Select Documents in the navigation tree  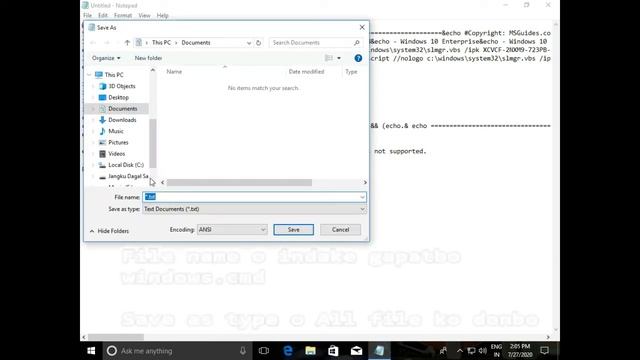[122, 109]
